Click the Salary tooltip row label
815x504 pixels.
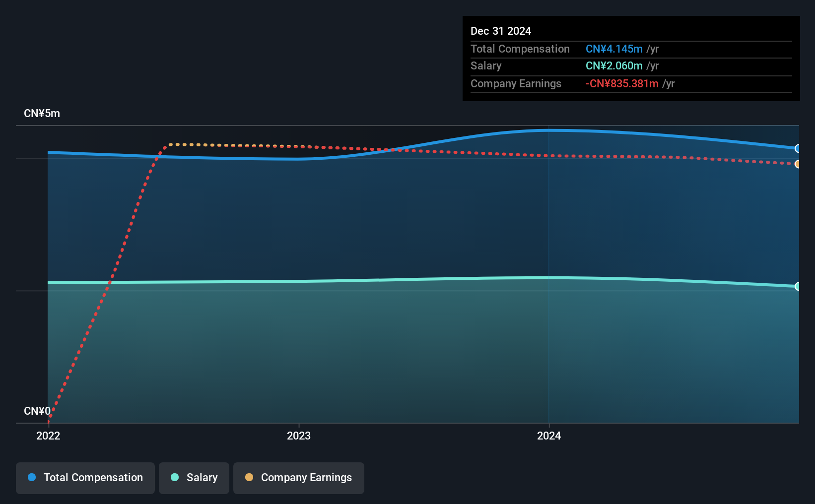(486, 65)
